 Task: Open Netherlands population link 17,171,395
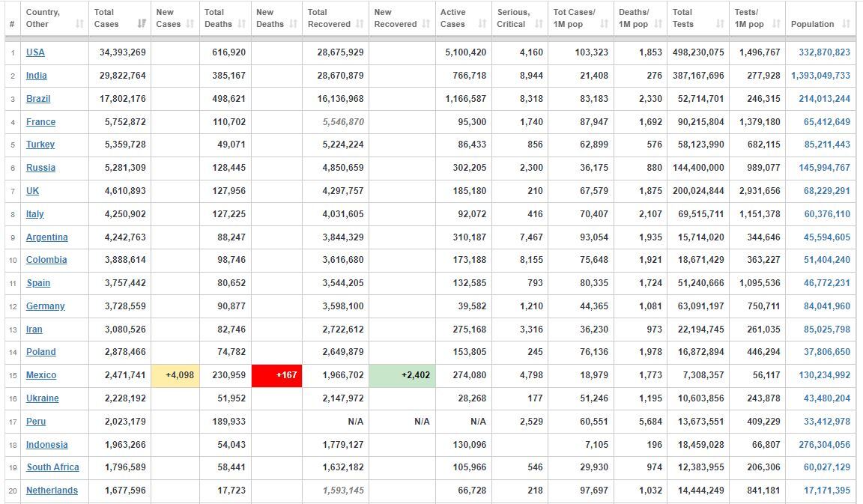(x=827, y=491)
